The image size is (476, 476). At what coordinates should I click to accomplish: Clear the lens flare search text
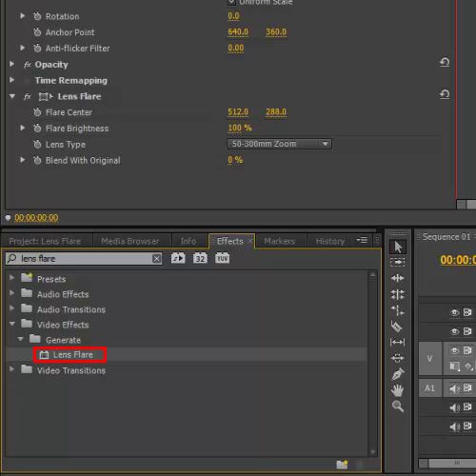[x=156, y=259]
